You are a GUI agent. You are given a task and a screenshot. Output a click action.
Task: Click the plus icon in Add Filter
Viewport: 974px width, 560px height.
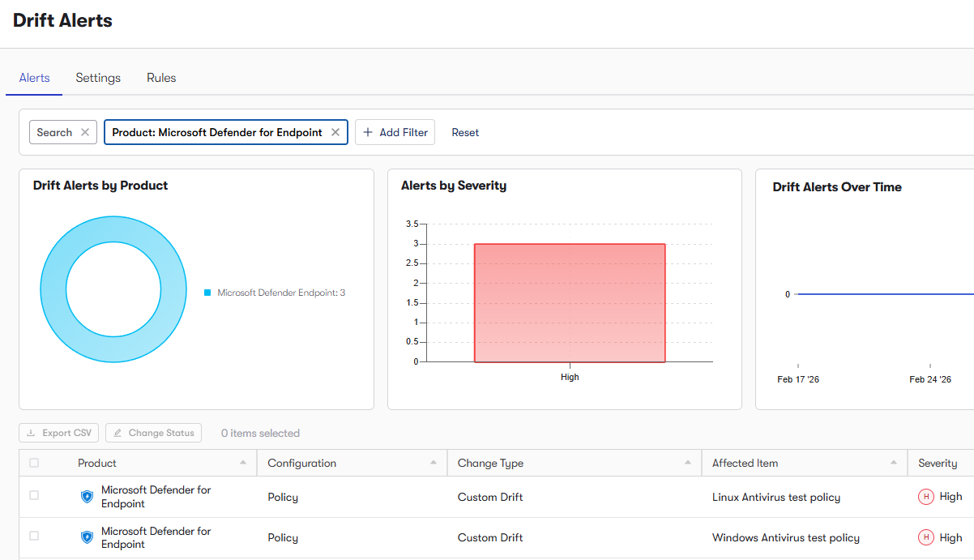coord(368,132)
